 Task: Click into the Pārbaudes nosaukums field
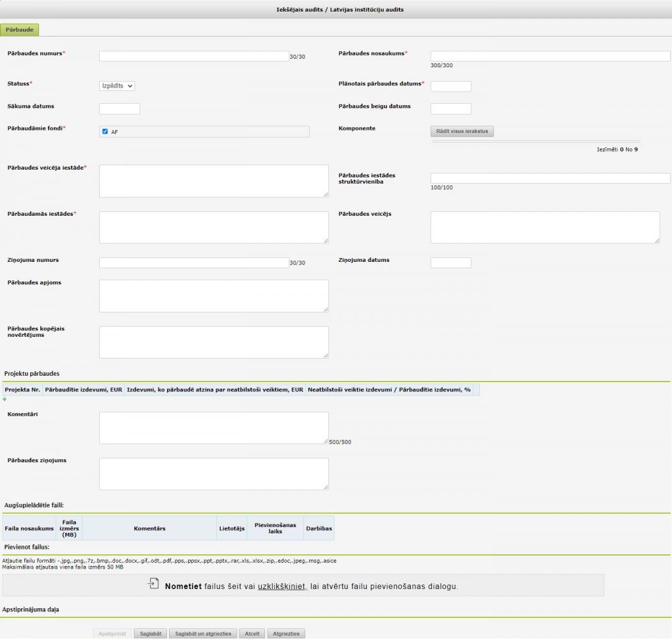(x=550, y=56)
